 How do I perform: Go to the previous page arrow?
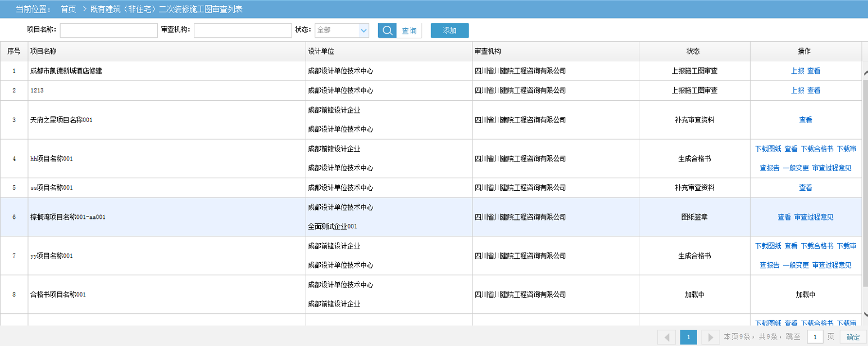click(666, 337)
